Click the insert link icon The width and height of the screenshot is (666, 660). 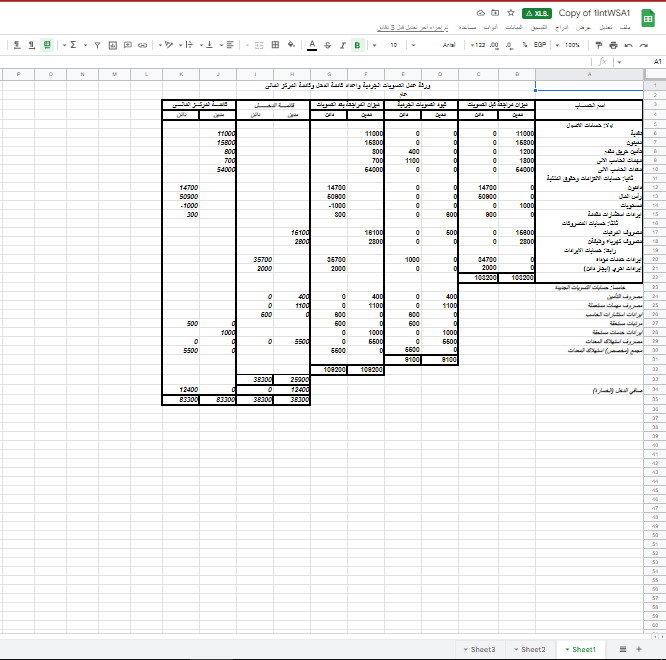point(142,45)
